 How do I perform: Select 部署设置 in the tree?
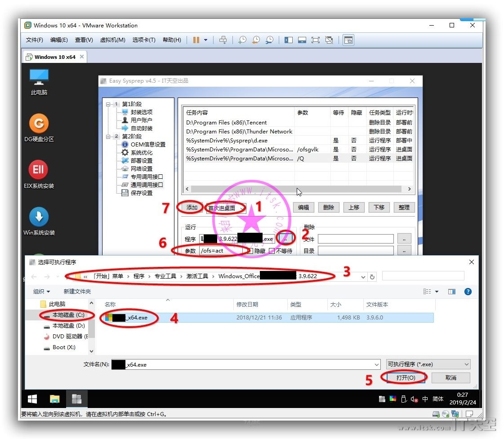tap(142, 160)
